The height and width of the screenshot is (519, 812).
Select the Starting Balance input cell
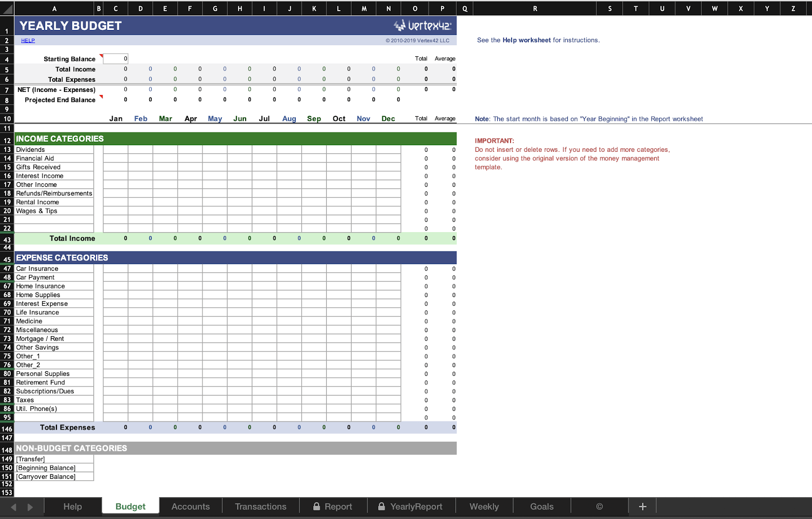click(116, 58)
